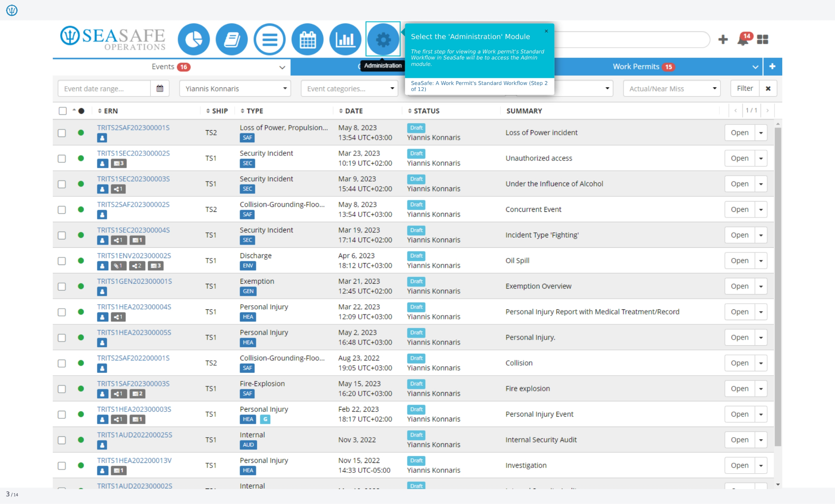Follow the TRITS1AUD202200025S link
The width and height of the screenshot is (835, 504).
click(x=134, y=435)
